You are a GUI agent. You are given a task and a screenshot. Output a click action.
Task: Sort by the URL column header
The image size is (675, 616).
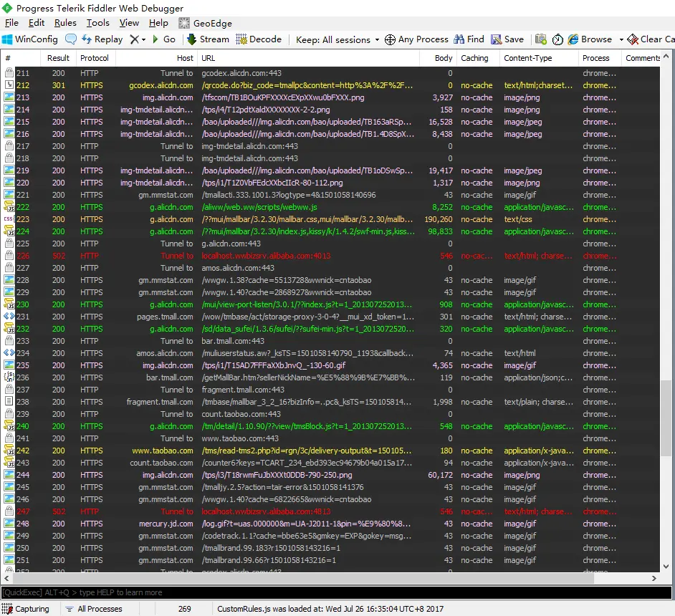(308, 58)
